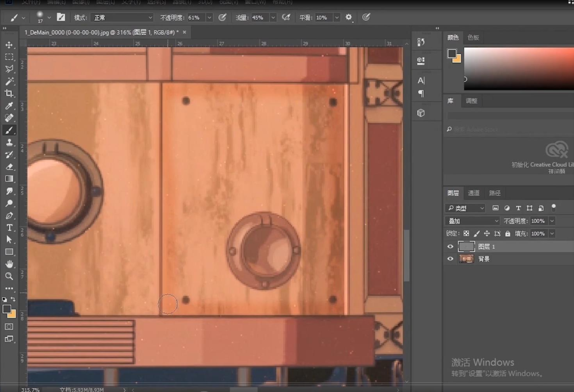Expand the layer opacity 100% dropdown

552,221
